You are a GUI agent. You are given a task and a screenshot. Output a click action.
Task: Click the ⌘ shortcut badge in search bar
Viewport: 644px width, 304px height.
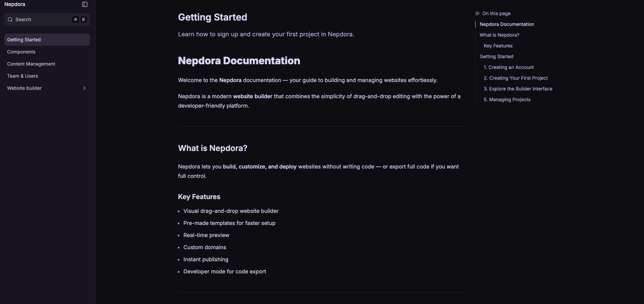[x=75, y=20]
